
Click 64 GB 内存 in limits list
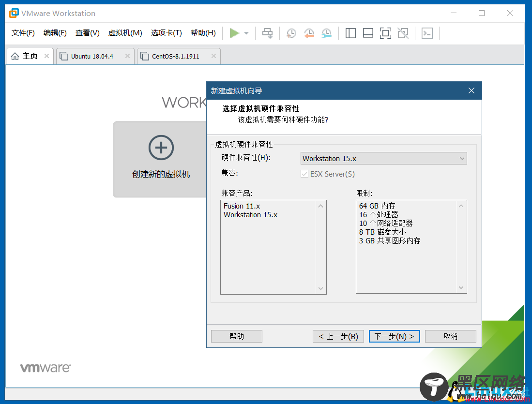tap(377, 206)
